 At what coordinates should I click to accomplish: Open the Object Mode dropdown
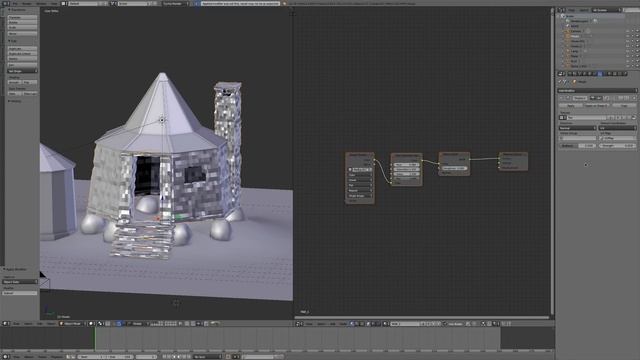coord(73,323)
